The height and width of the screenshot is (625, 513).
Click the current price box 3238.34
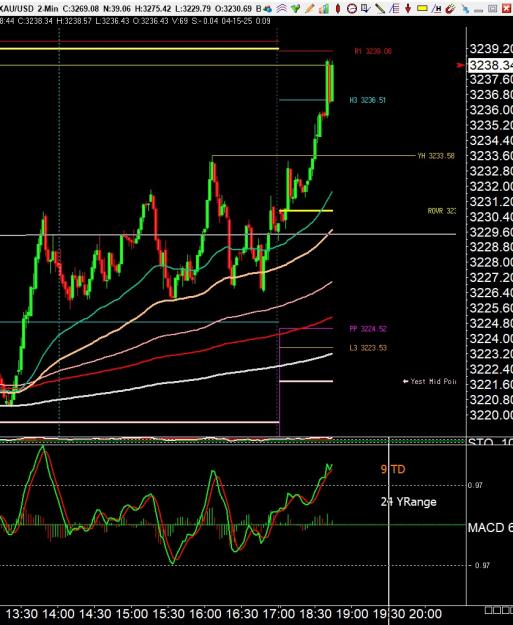[490, 65]
